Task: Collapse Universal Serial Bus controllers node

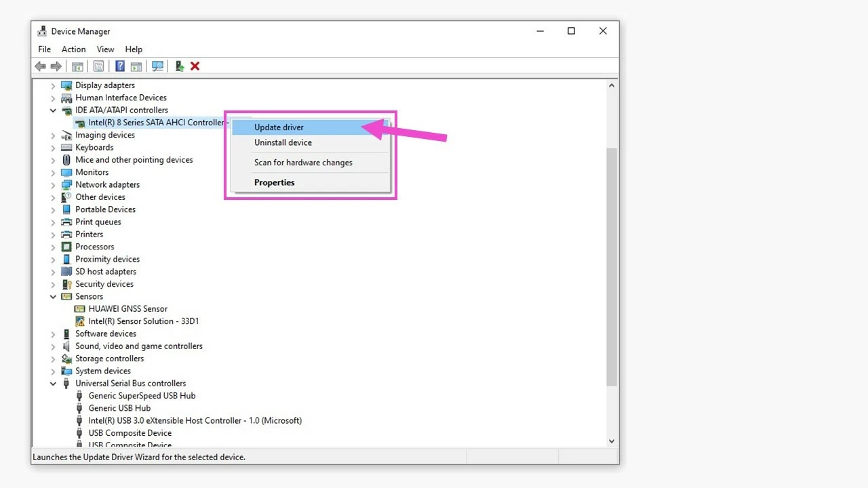Action: (x=53, y=384)
